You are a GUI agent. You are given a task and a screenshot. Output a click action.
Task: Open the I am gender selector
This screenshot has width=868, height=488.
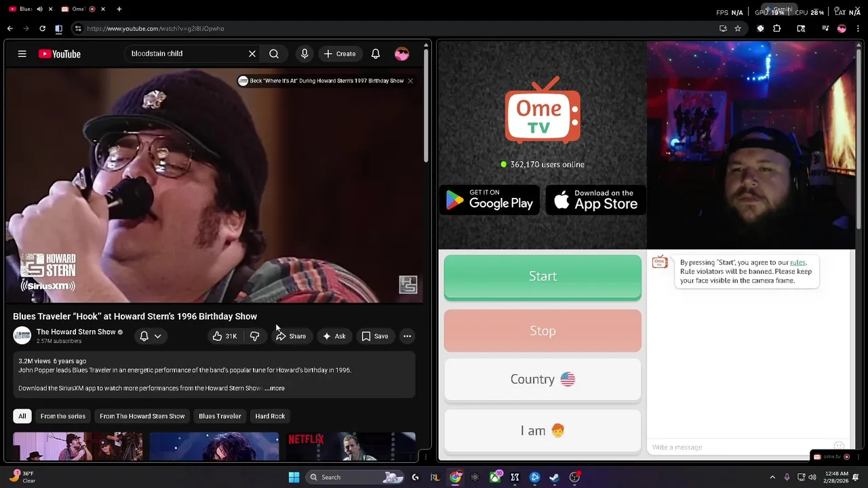(x=542, y=430)
